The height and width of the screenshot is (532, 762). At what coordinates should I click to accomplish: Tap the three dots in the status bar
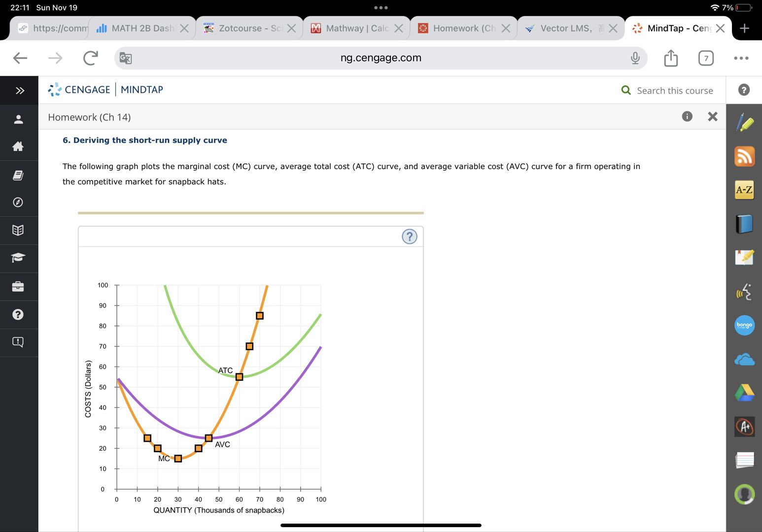(381, 8)
